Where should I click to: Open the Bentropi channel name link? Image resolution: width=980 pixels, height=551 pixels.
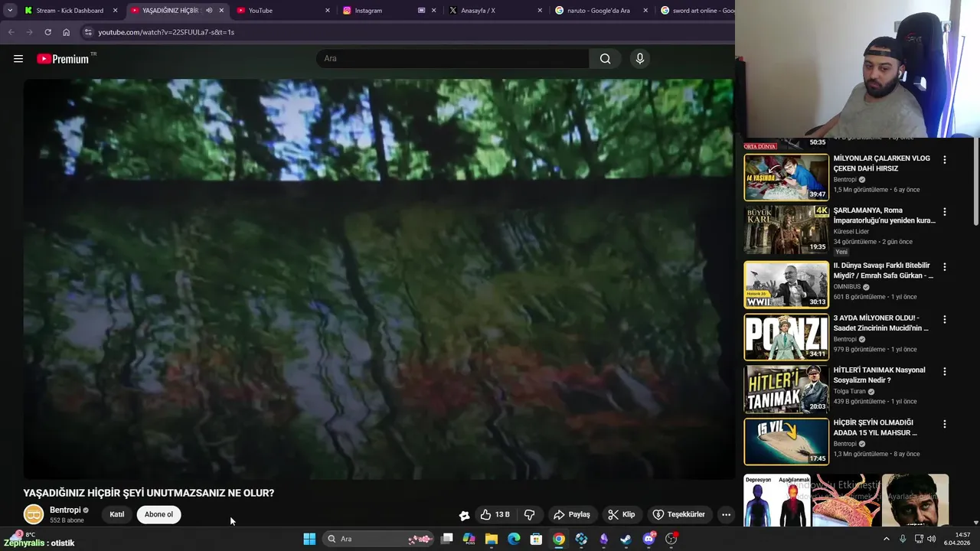tap(65, 510)
